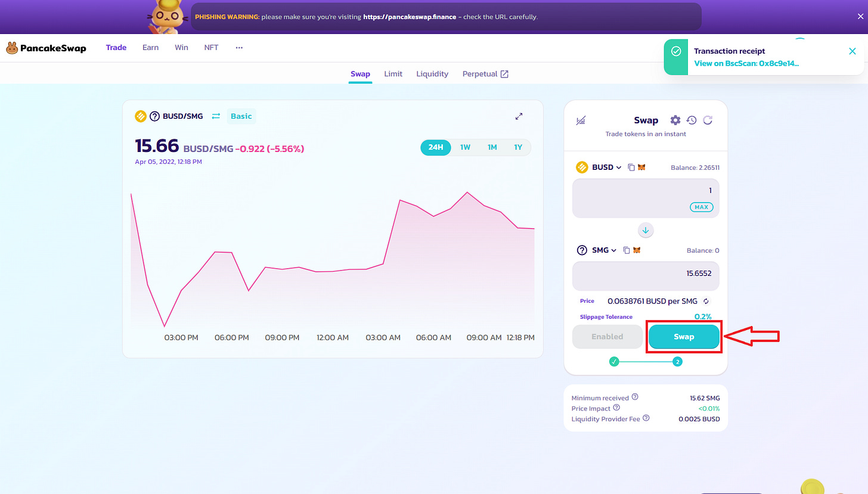Invert the BUSD per SMG price
This screenshot has width=868, height=494.
point(706,302)
